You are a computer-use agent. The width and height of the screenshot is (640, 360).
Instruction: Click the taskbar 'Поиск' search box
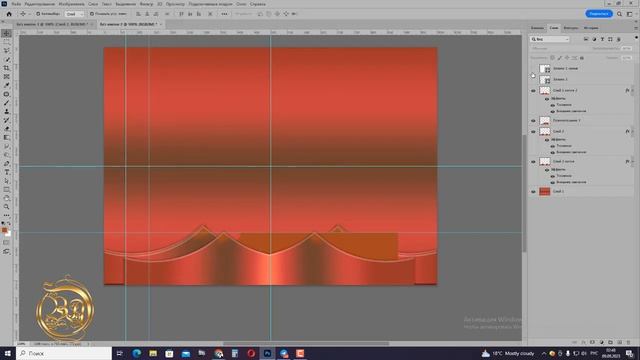64,353
